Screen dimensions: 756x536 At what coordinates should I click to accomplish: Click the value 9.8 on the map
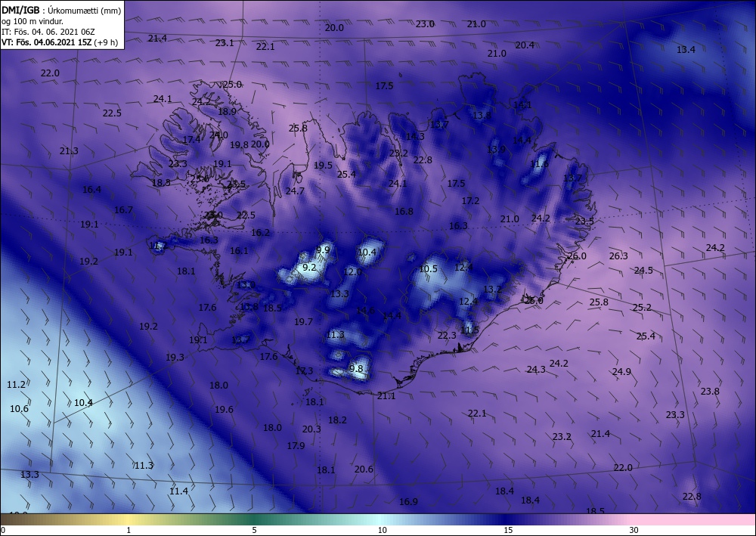[x=356, y=369]
